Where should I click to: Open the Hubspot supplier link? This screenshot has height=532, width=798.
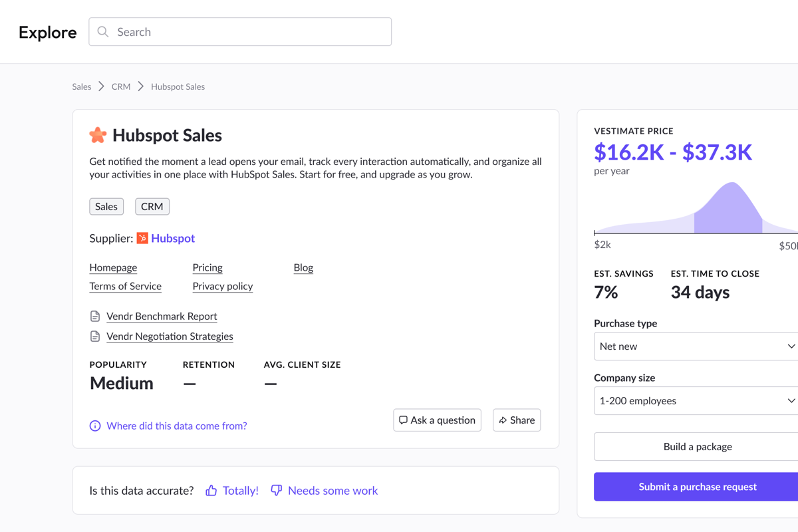(x=173, y=238)
